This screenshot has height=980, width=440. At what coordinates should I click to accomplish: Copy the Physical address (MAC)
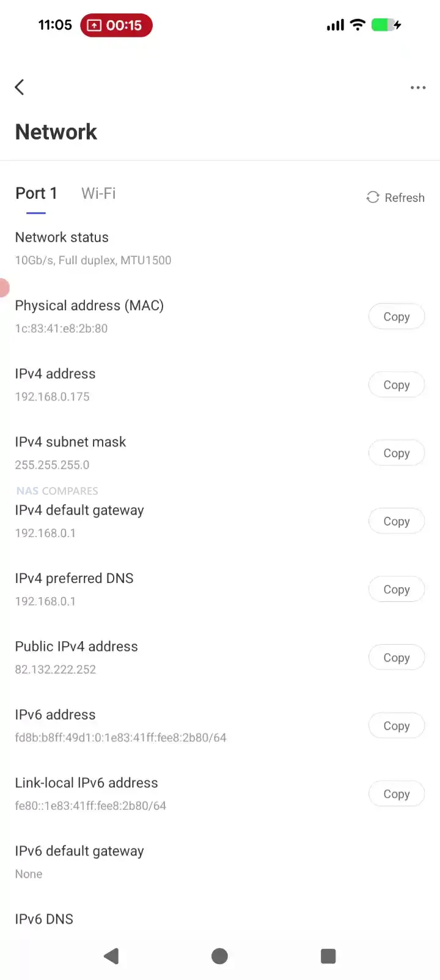pos(396,317)
